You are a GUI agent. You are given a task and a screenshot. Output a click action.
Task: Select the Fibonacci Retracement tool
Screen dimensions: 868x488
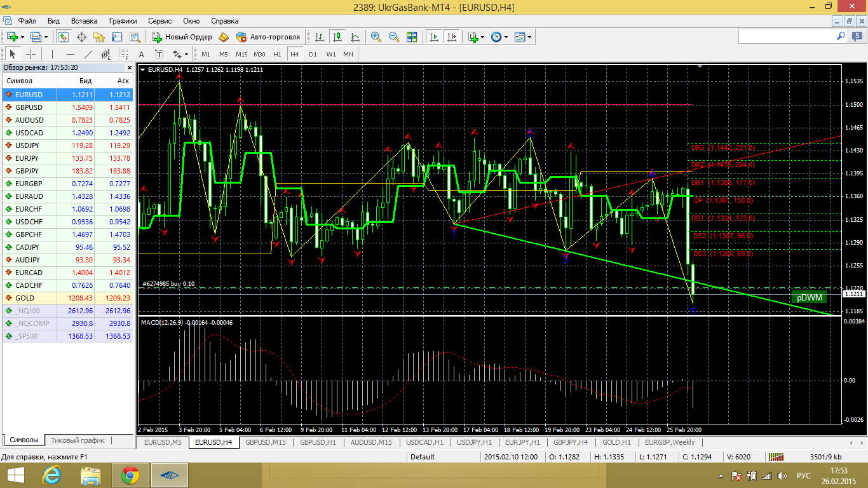click(x=123, y=54)
